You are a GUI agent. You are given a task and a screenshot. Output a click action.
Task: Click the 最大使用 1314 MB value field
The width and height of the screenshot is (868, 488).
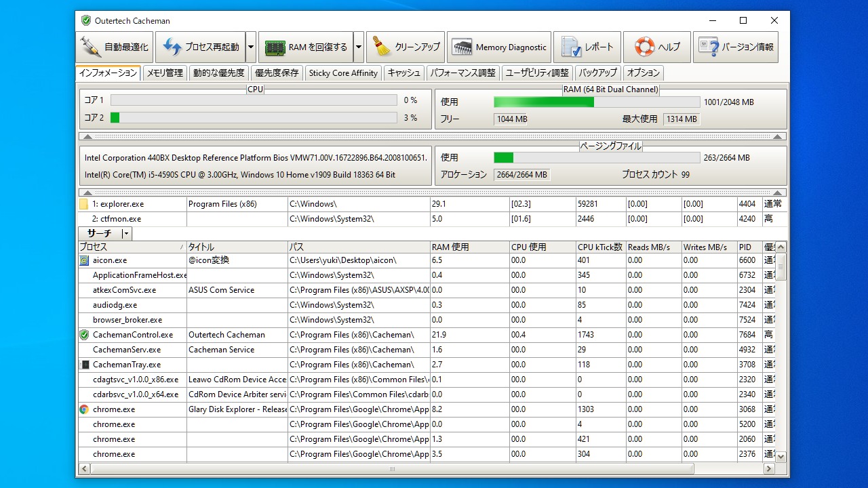coord(681,119)
